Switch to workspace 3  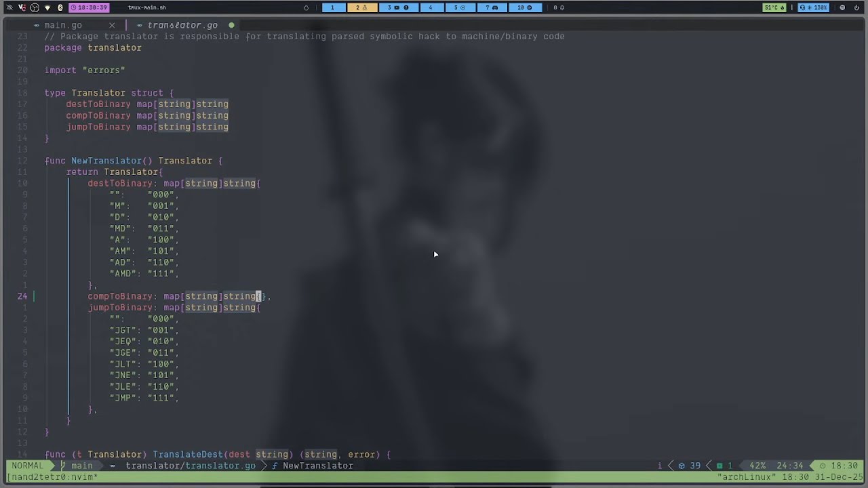398,7
